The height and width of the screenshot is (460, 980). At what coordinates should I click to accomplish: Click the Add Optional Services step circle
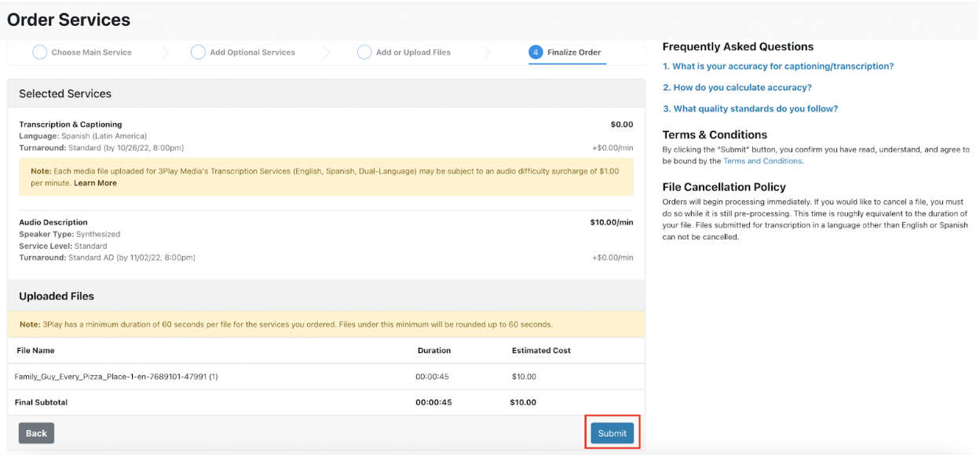point(198,51)
